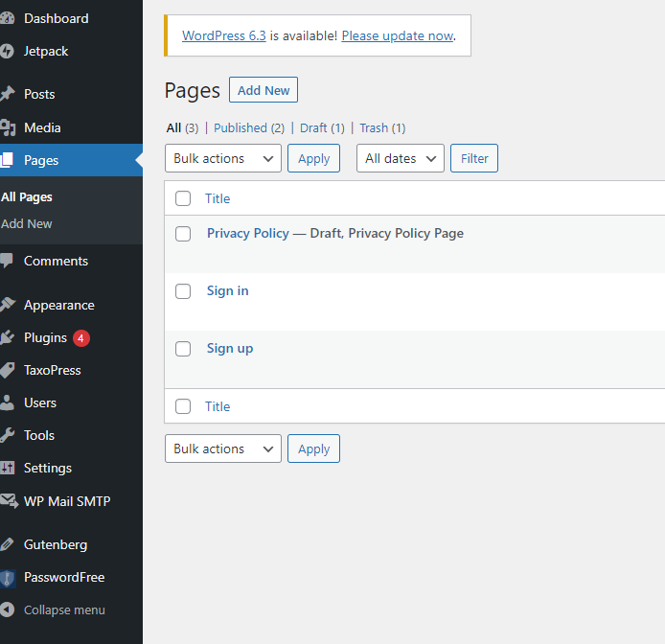This screenshot has height=644, width=665.
Task: Click the Posts pushpin icon
Action: click(8, 94)
